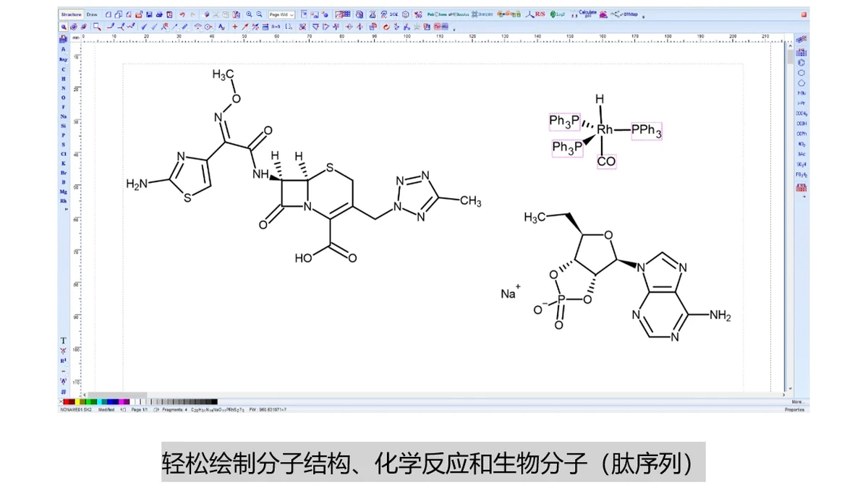868x488 pixels.
Task: Insert cyclohexane ring template
Action: tap(801, 72)
